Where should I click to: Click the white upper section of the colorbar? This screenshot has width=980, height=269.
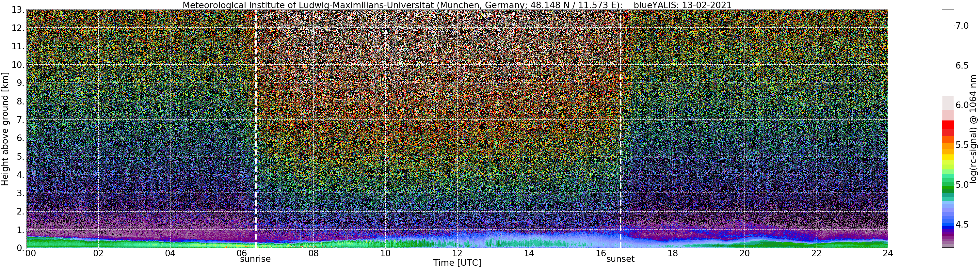(948, 53)
